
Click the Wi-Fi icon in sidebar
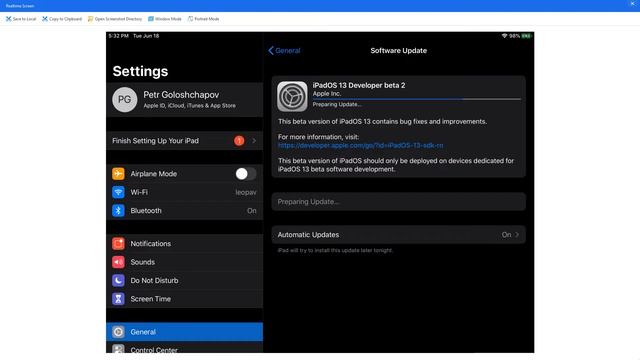[118, 192]
